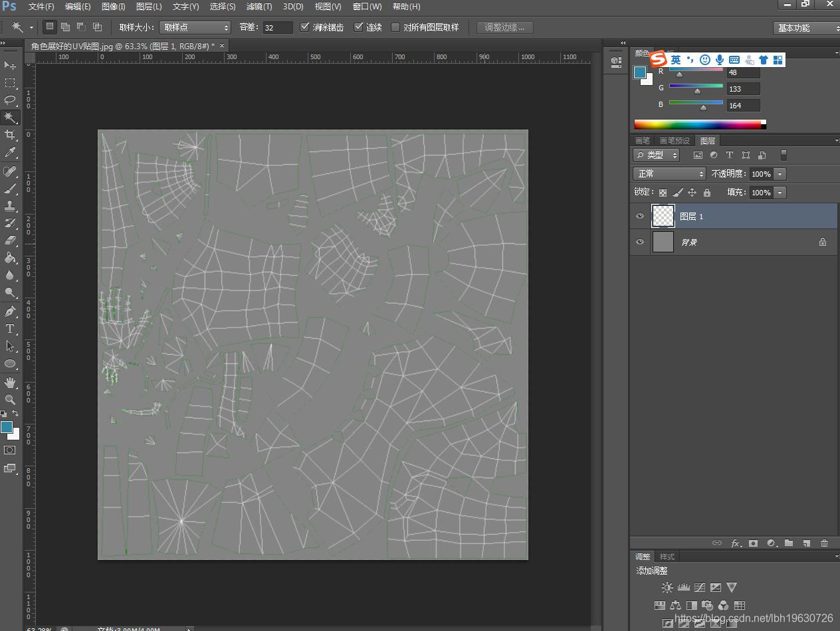This screenshot has width=840, height=631.
Task: Select the Rectangular Marquee tool
Action: (x=10, y=83)
